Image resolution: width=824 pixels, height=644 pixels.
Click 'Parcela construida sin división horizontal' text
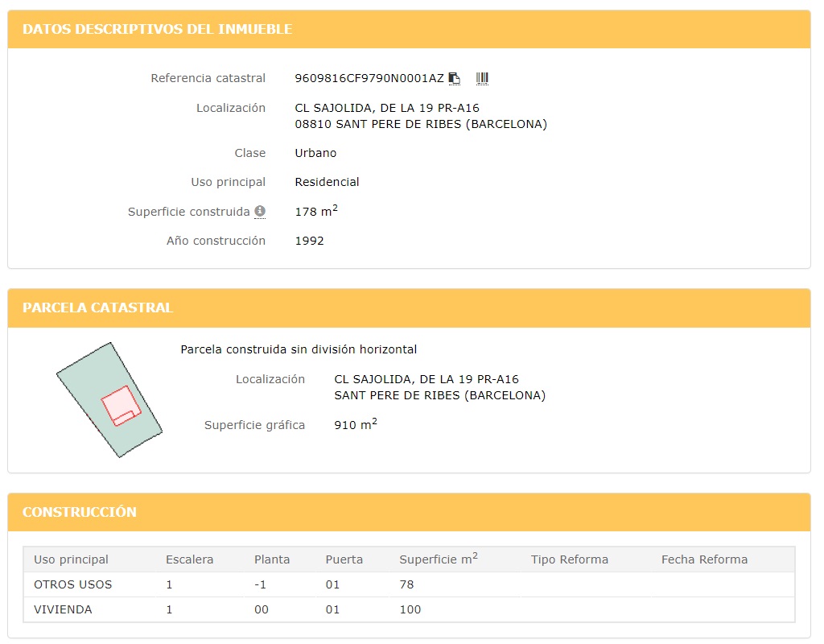tap(299, 349)
